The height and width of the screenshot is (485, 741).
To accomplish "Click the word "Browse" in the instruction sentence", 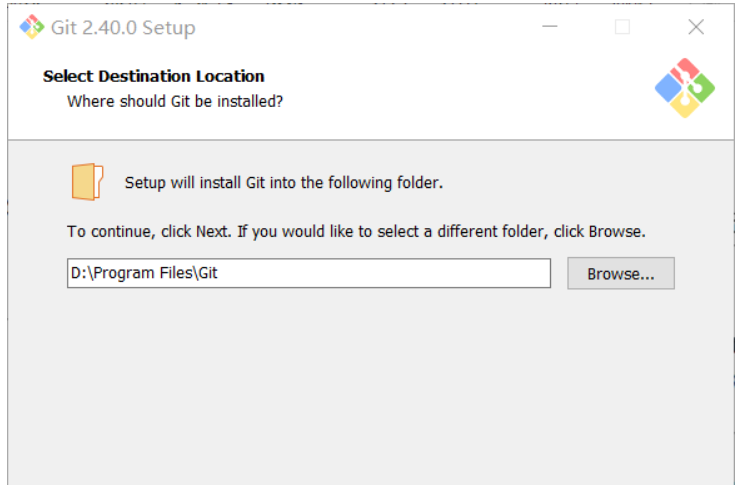I will [x=615, y=232].
